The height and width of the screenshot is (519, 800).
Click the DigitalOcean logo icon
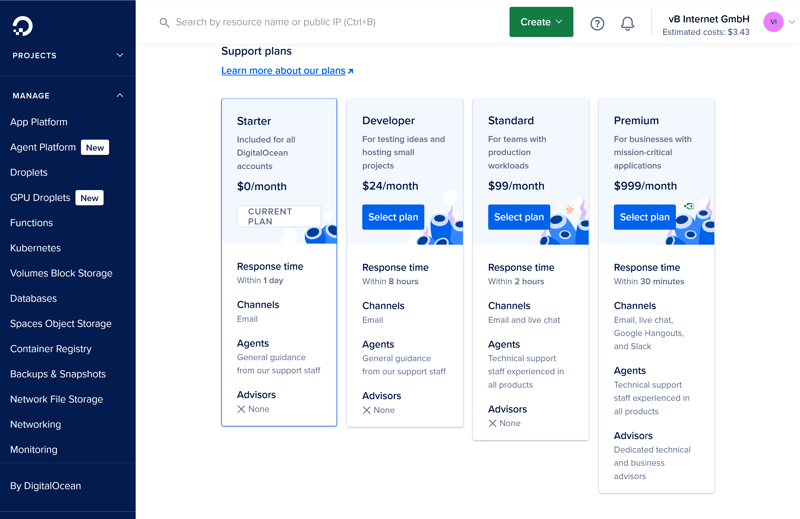22,25
